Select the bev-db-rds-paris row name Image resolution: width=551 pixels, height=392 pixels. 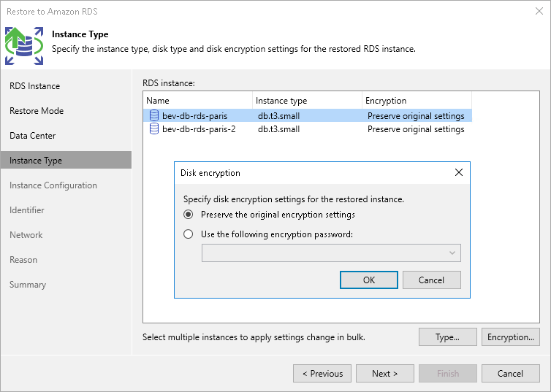(194, 116)
